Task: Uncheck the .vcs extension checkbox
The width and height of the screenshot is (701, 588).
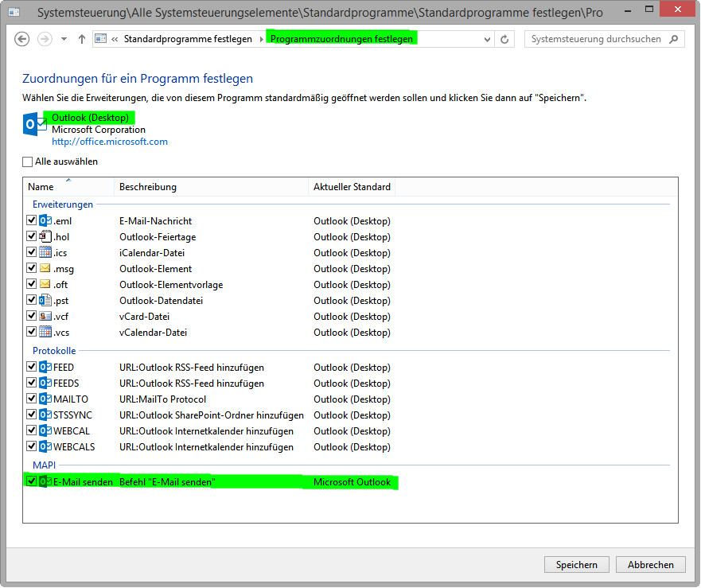Action: (31, 332)
